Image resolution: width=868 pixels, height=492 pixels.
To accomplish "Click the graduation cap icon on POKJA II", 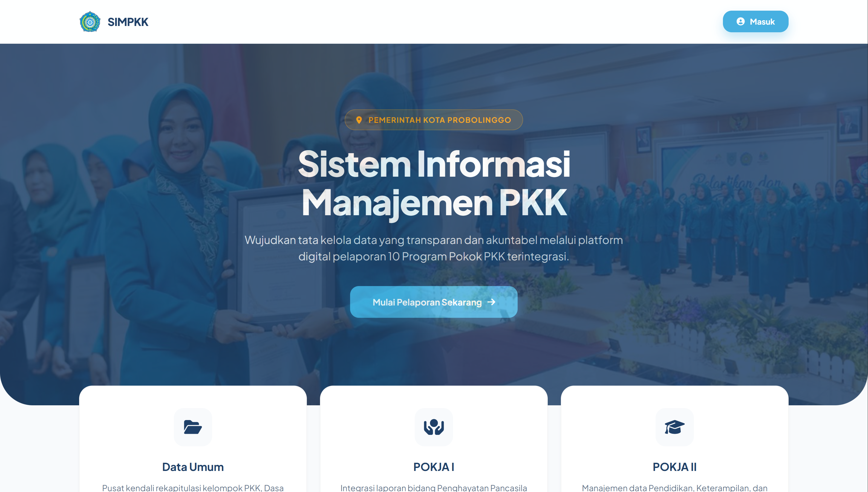I will [674, 427].
